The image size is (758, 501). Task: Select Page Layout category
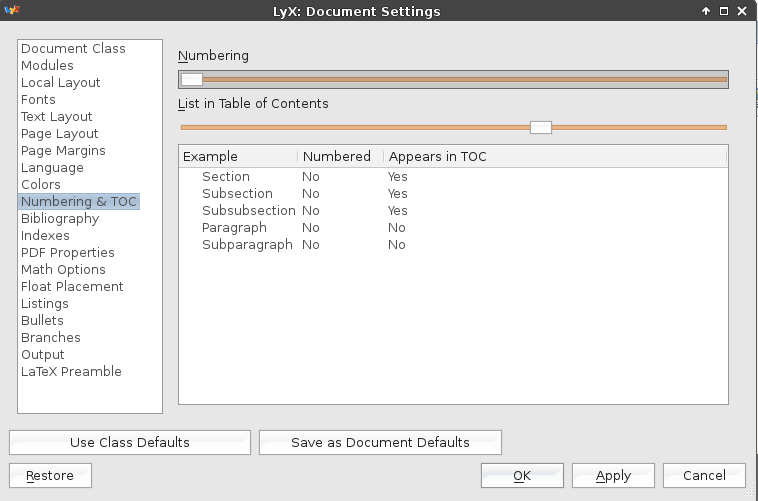[x=59, y=133]
